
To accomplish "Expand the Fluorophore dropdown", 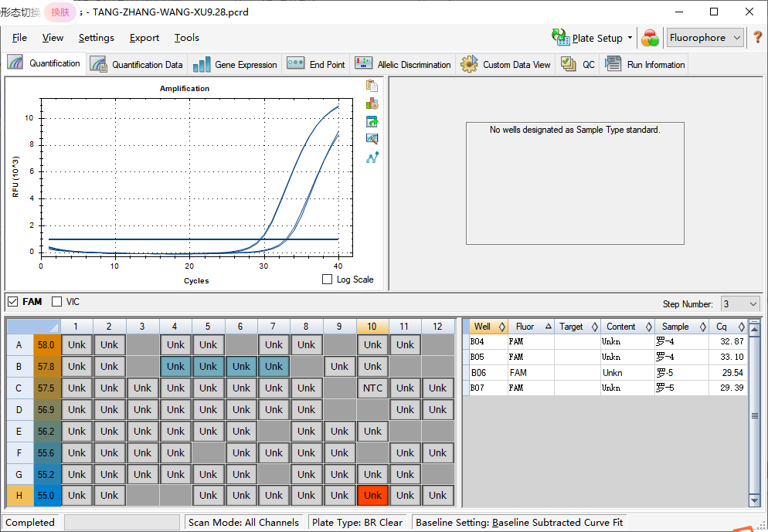I will click(x=705, y=38).
